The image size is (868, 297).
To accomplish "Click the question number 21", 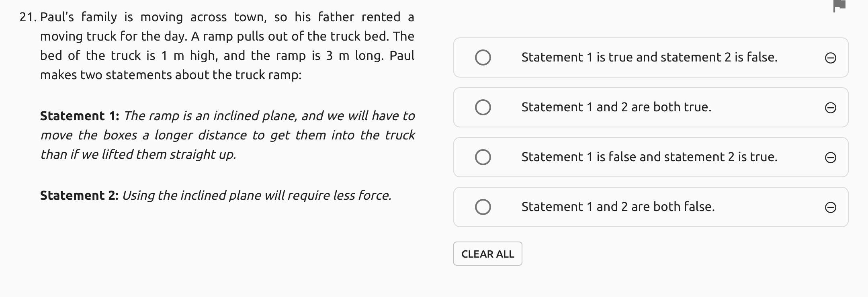I will click(28, 17).
